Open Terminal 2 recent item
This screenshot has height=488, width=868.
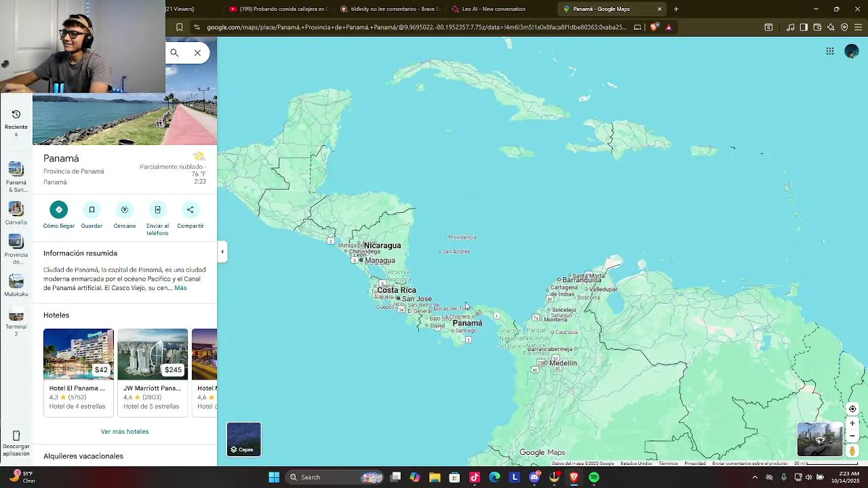pyautogui.click(x=16, y=323)
